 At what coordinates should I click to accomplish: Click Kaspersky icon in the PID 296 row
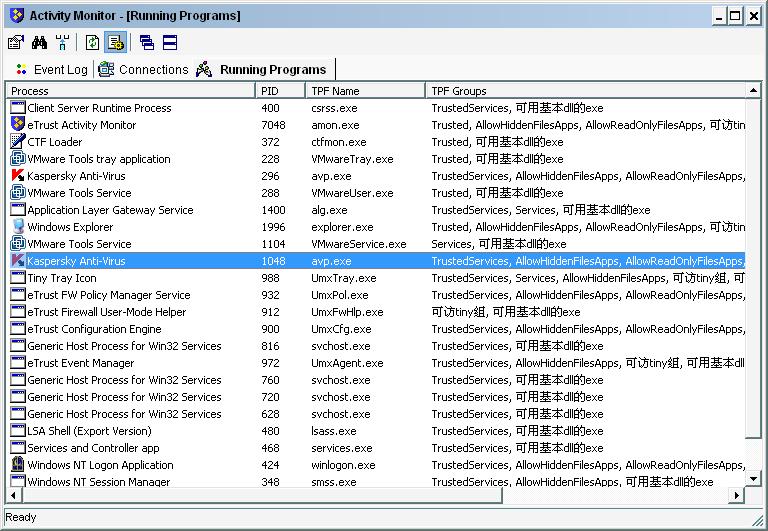[x=18, y=176]
